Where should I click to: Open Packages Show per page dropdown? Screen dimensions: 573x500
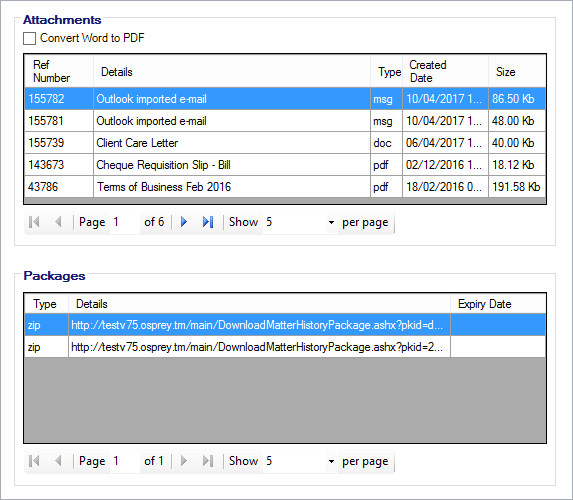331,461
